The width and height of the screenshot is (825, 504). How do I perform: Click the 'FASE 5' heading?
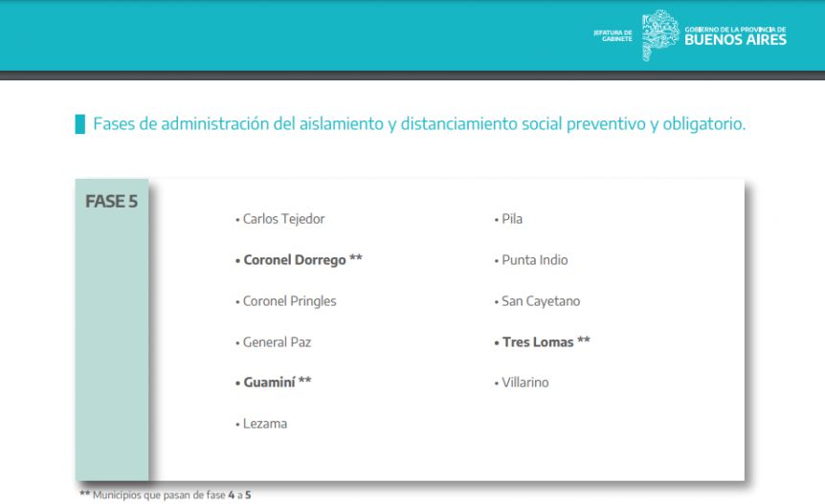click(x=112, y=201)
